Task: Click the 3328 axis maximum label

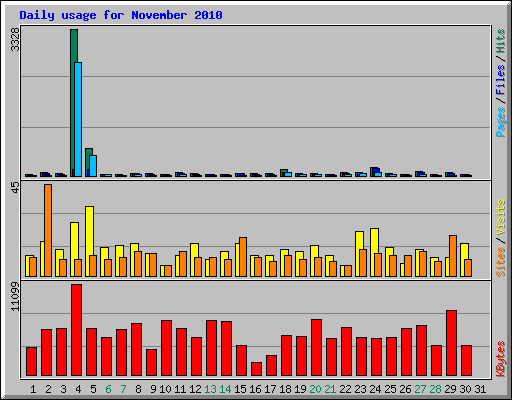Action: tap(15, 40)
